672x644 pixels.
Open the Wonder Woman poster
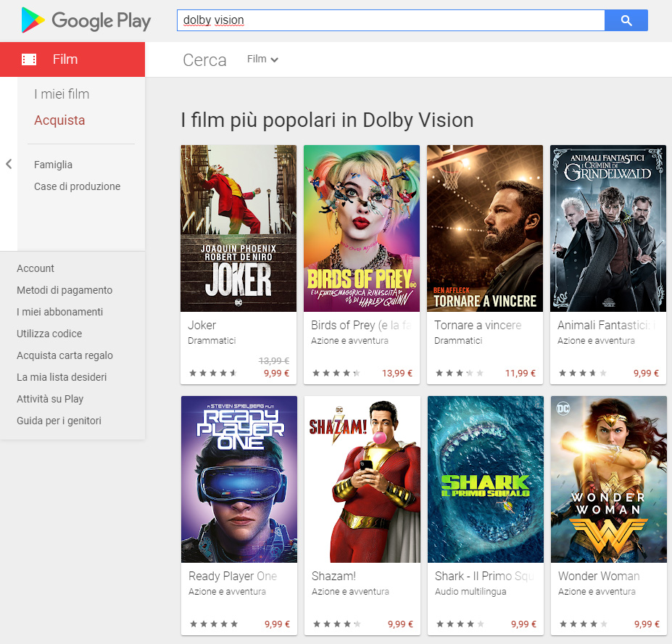point(609,479)
